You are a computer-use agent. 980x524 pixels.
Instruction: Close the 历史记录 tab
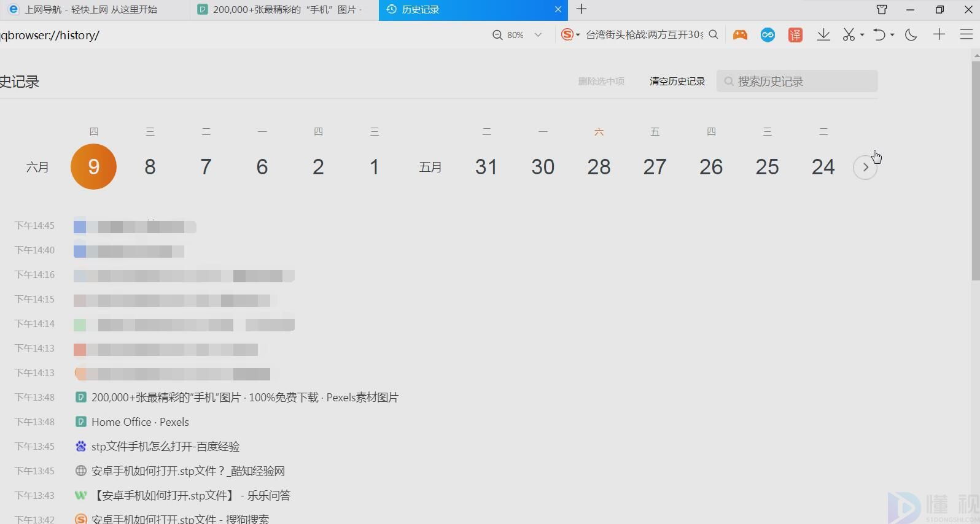(558, 9)
